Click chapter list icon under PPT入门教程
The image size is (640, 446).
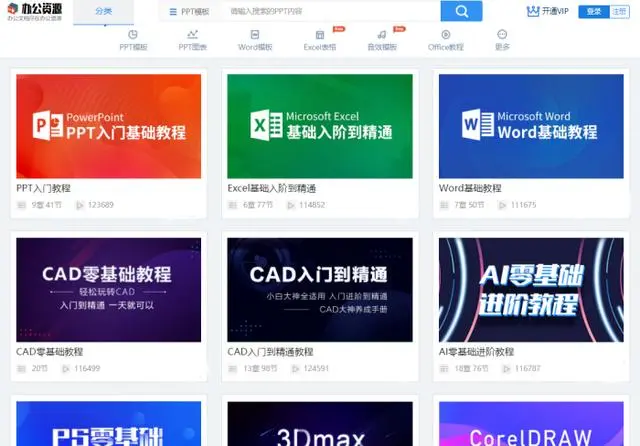tap(22, 205)
